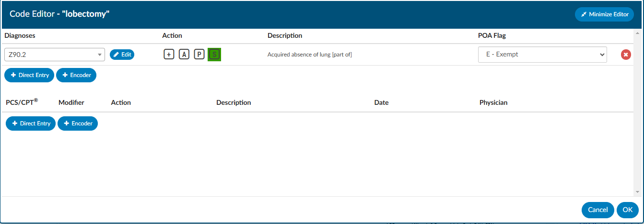Click Encoder button under Diagnoses
The width and height of the screenshot is (644, 224).
[x=76, y=75]
